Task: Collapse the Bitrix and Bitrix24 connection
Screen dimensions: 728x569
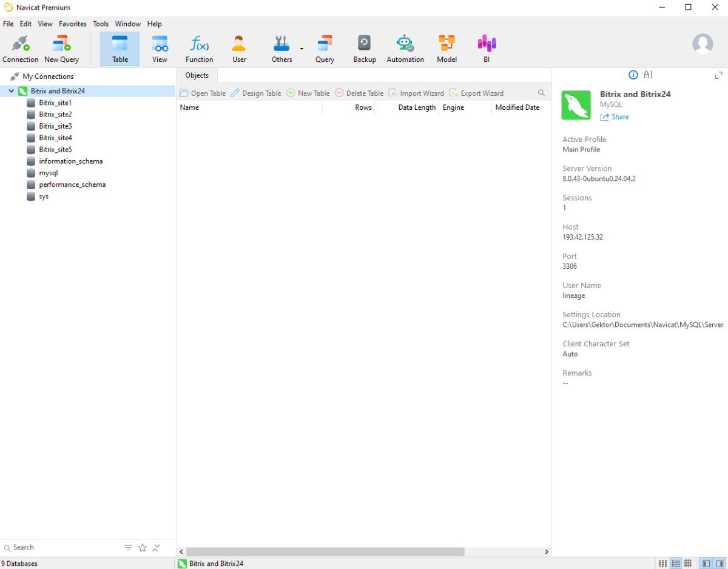Action: pos(11,91)
